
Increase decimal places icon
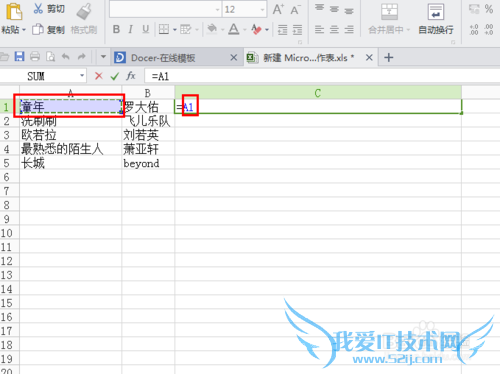tap(474, 29)
